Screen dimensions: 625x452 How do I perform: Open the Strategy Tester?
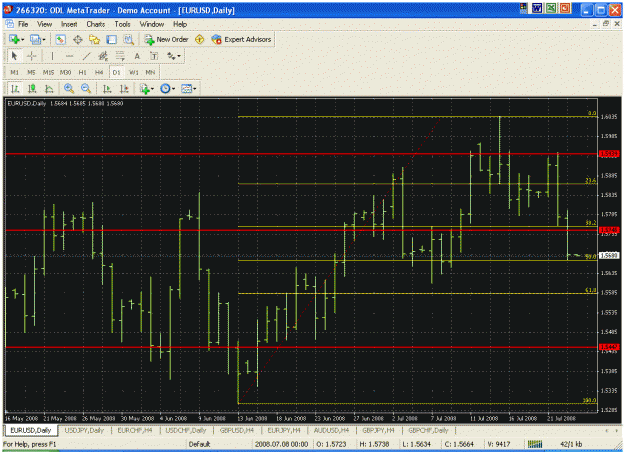tap(128, 39)
